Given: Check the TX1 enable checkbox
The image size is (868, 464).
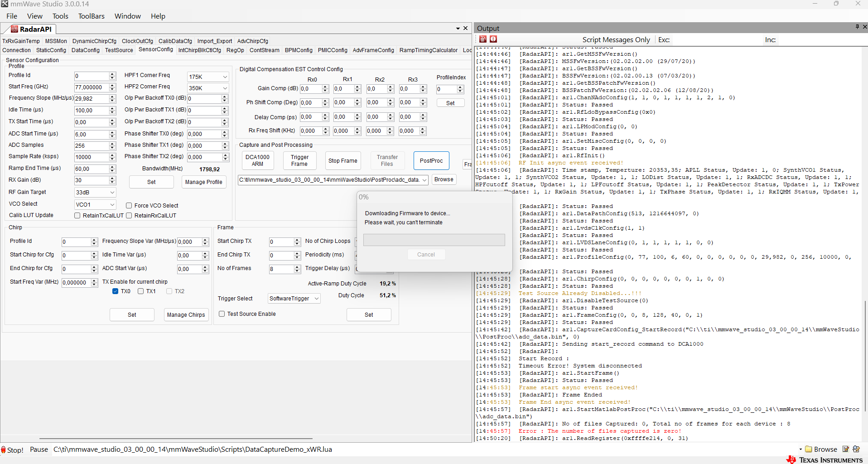Looking at the screenshot, I should [140, 291].
